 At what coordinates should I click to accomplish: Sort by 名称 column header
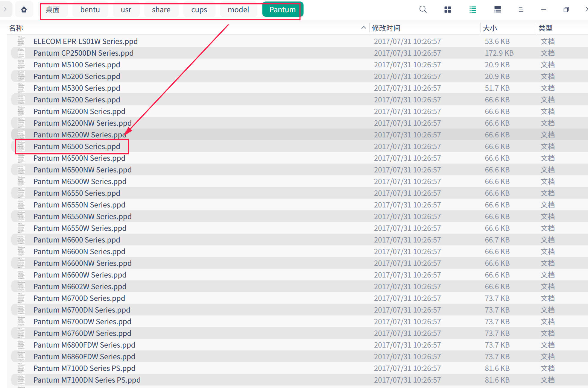click(x=16, y=28)
